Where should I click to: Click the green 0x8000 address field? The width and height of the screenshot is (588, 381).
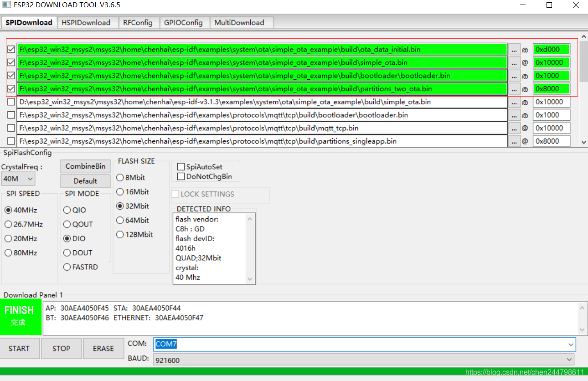coord(552,89)
